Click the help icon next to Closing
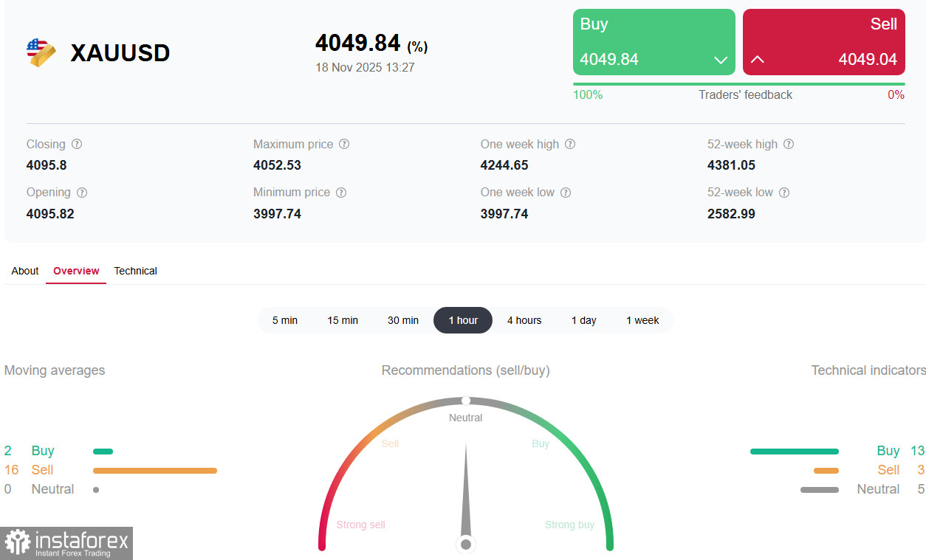This screenshot has width=926, height=560. 77,144
